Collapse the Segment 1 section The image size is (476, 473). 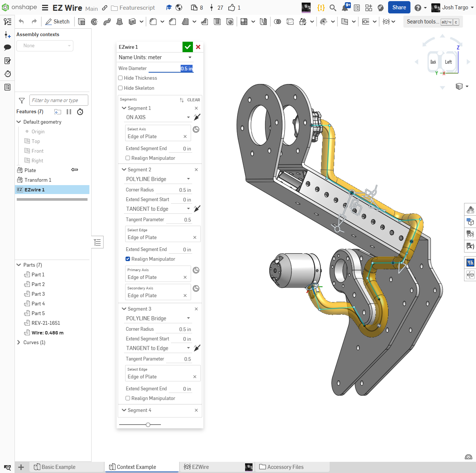click(124, 108)
